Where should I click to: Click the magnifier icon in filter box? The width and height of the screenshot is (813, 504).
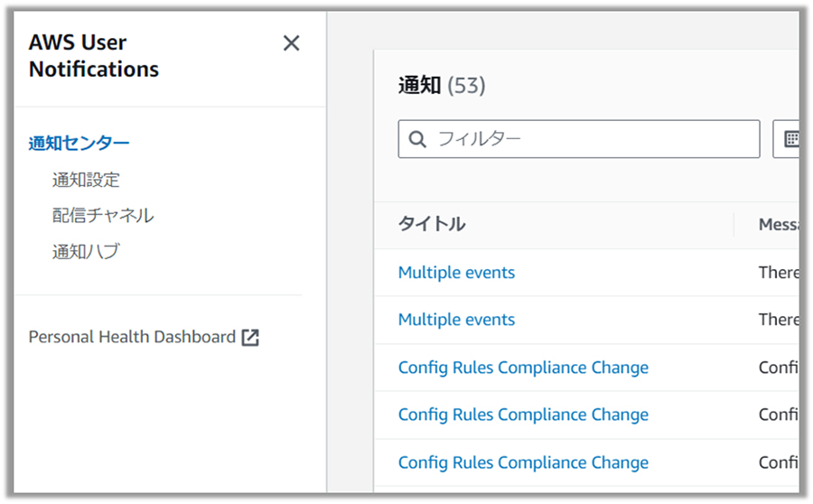click(x=417, y=139)
